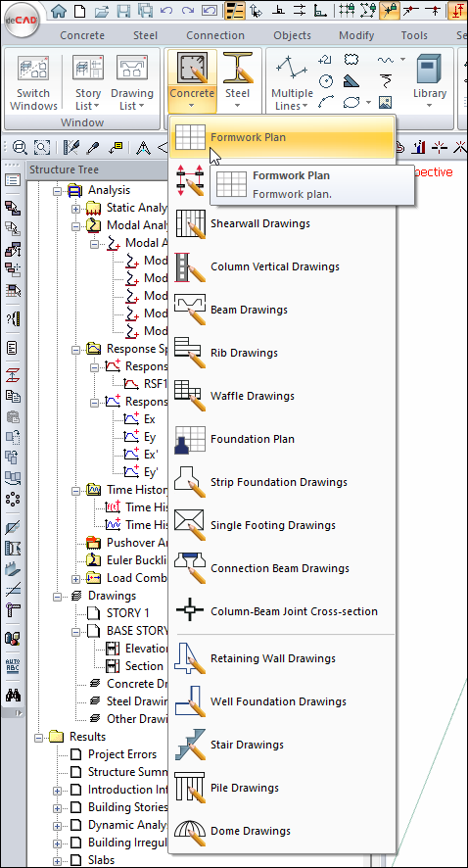Viewport: 468px width, 868px height.
Task: Collapse the Analysis tree node
Action: (57, 191)
